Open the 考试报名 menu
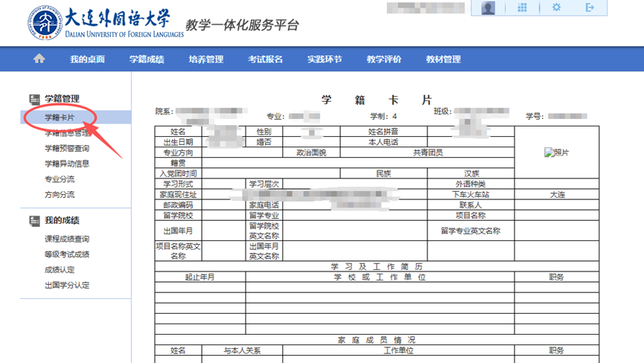Image resolution: width=644 pixels, height=363 pixels. click(265, 60)
